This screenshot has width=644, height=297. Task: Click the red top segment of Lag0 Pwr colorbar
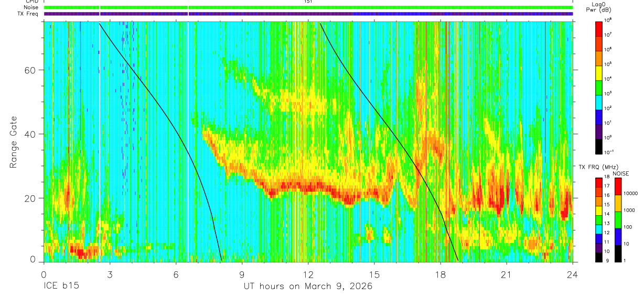point(598,28)
